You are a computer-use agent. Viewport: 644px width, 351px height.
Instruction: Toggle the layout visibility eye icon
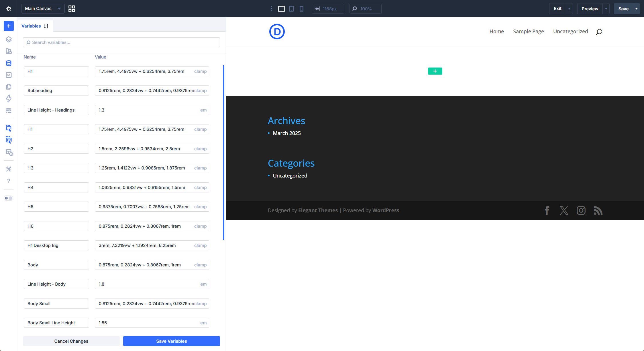9,153
